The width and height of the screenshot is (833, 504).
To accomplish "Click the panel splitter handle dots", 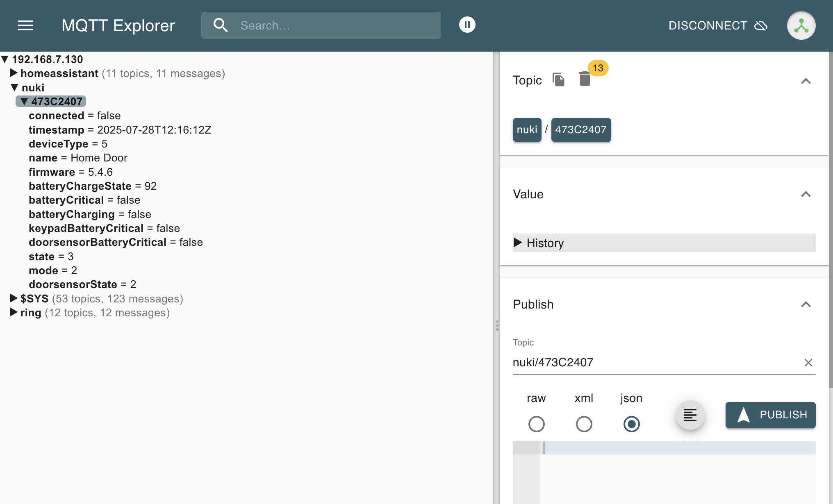I will click(497, 325).
